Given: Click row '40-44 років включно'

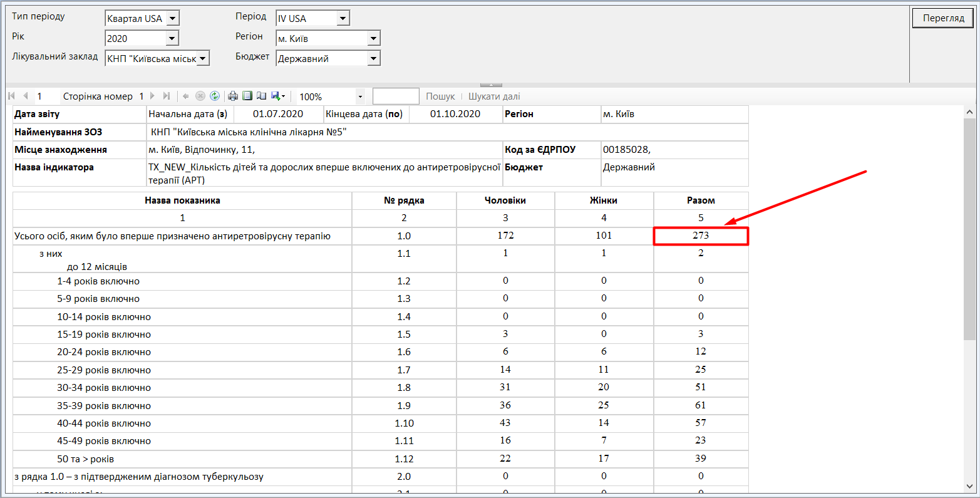Looking at the screenshot, I should 104,423.
